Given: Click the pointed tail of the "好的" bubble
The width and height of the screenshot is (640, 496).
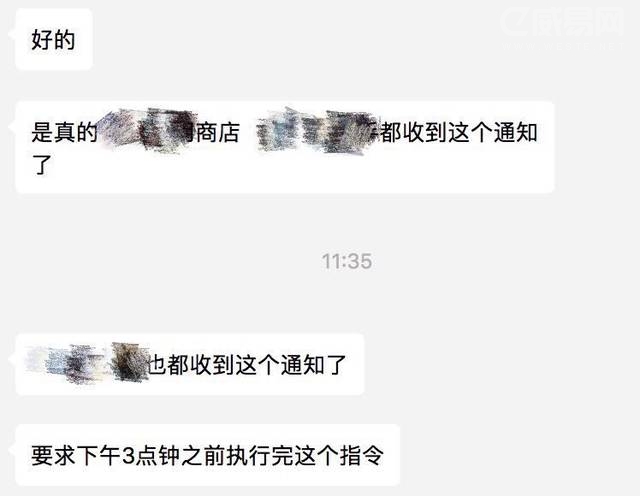Looking at the screenshot, I should tap(12, 34).
